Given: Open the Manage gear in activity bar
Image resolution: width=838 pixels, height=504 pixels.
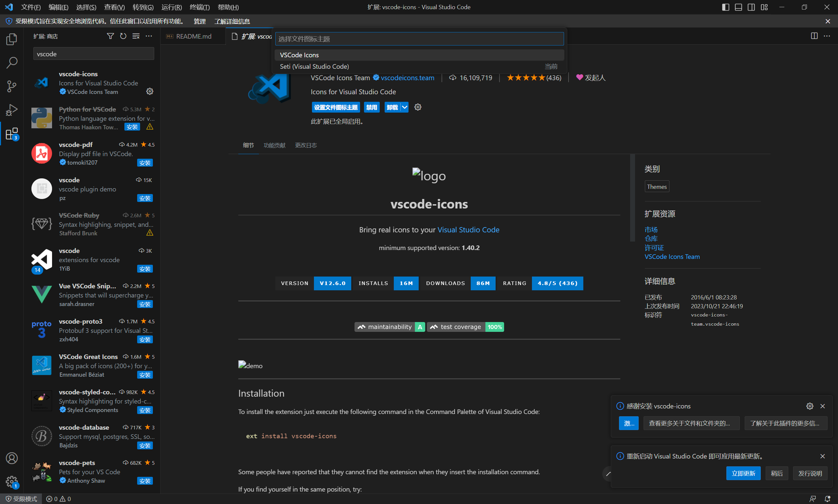Looking at the screenshot, I should [x=11, y=482].
